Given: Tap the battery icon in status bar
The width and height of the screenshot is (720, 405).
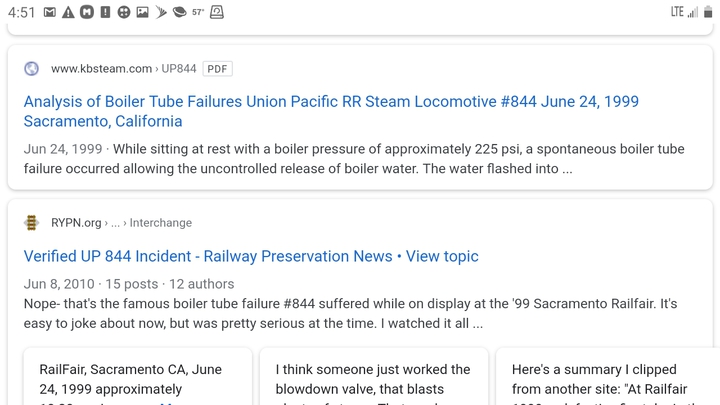Looking at the screenshot, I should [708, 12].
